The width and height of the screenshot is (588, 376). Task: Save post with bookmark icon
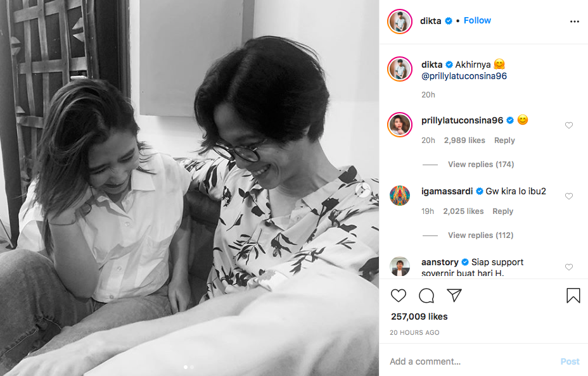[x=573, y=296]
